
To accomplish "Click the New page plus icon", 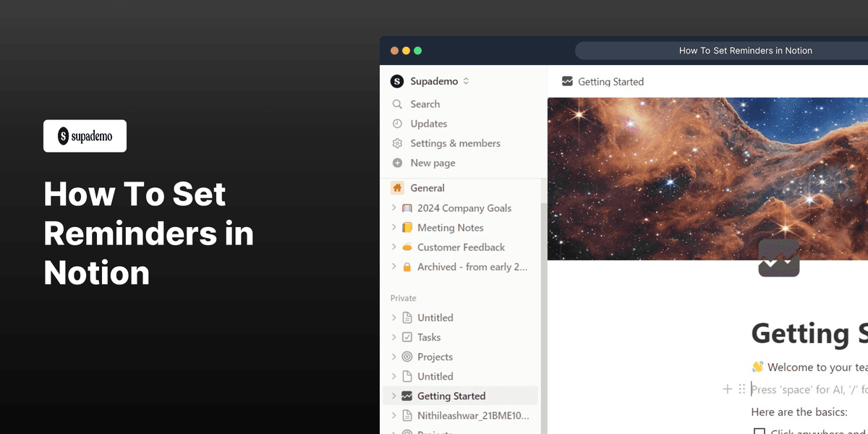I will [x=397, y=162].
